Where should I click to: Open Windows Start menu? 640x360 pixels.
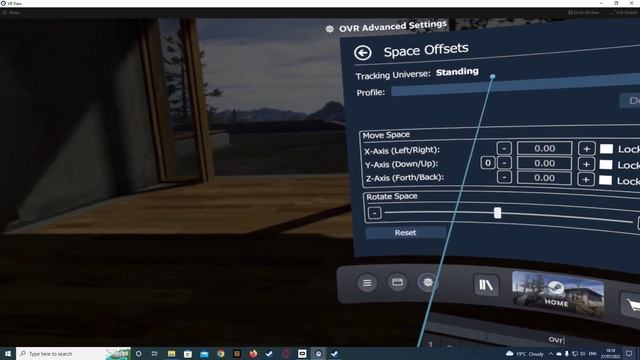click(8, 353)
